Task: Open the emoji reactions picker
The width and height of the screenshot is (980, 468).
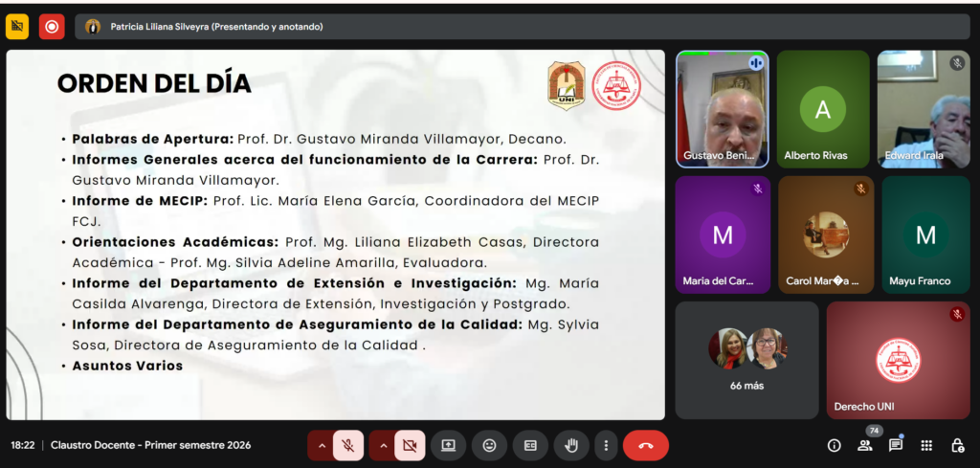Action: [x=489, y=445]
